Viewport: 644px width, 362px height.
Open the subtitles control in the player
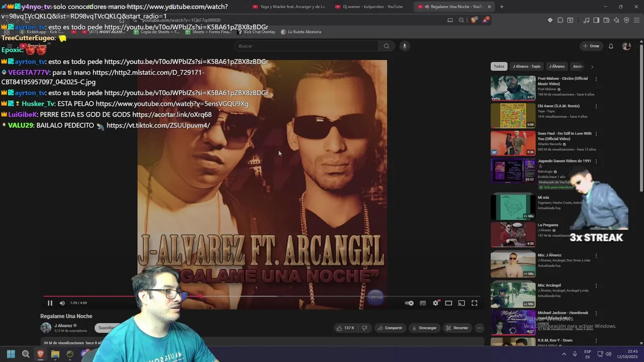[423, 303]
